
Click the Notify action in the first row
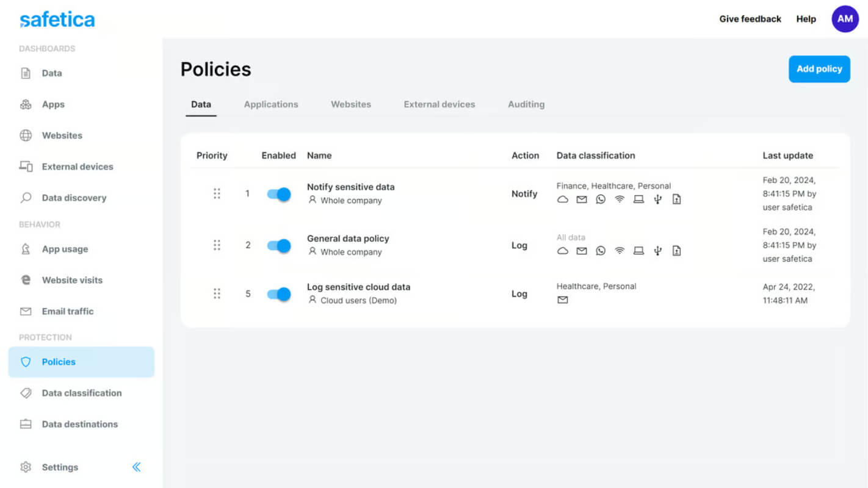coord(524,193)
